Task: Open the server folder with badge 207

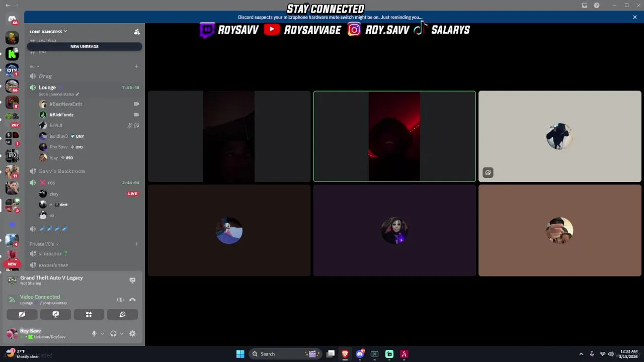Action: click(12, 120)
